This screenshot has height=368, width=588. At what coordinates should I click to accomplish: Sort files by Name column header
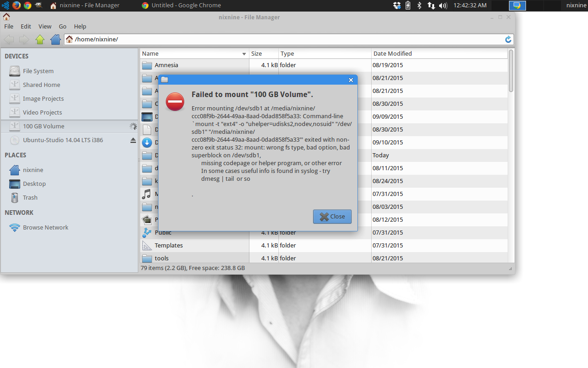click(194, 54)
